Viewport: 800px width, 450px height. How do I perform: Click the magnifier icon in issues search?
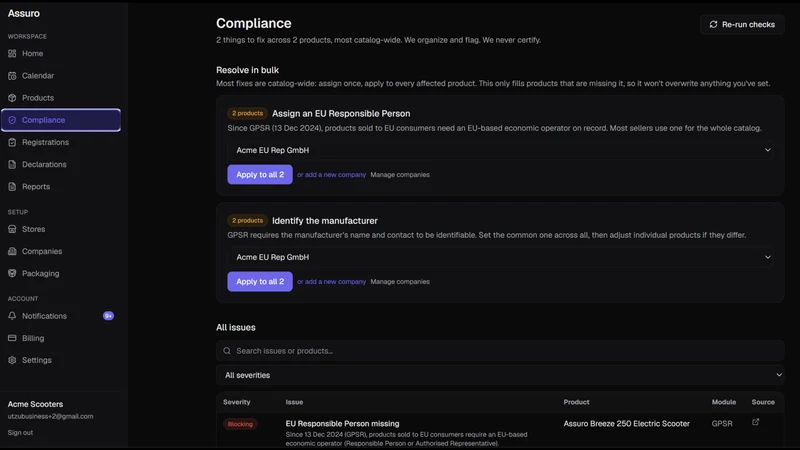(x=227, y=351)
